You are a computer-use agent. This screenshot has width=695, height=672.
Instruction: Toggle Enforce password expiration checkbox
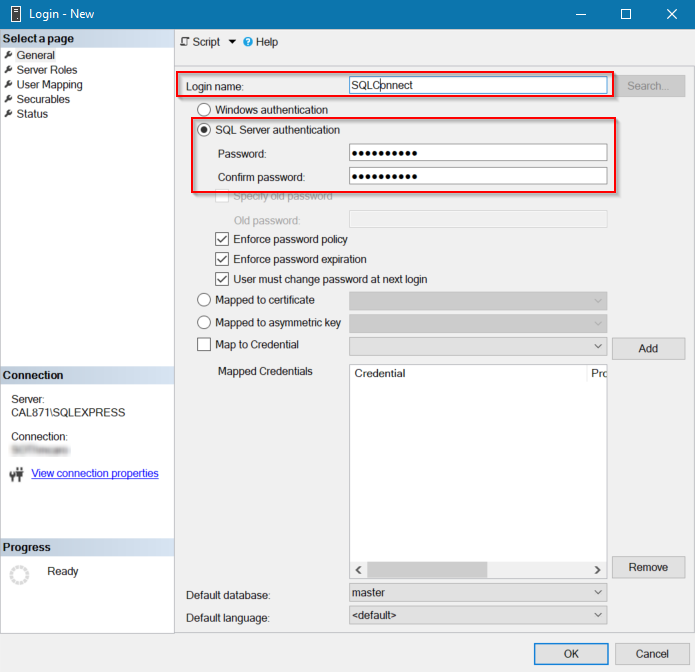point(222,259)
